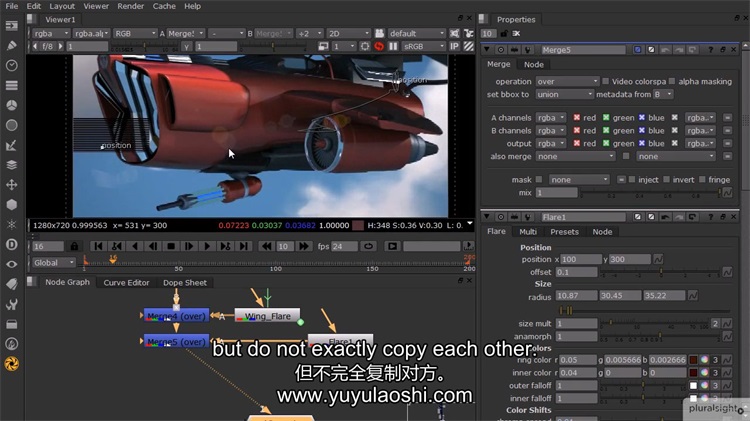Open help for the Merge5 node
The height and width of the screenshot is (421, 750).
(710, 50)
